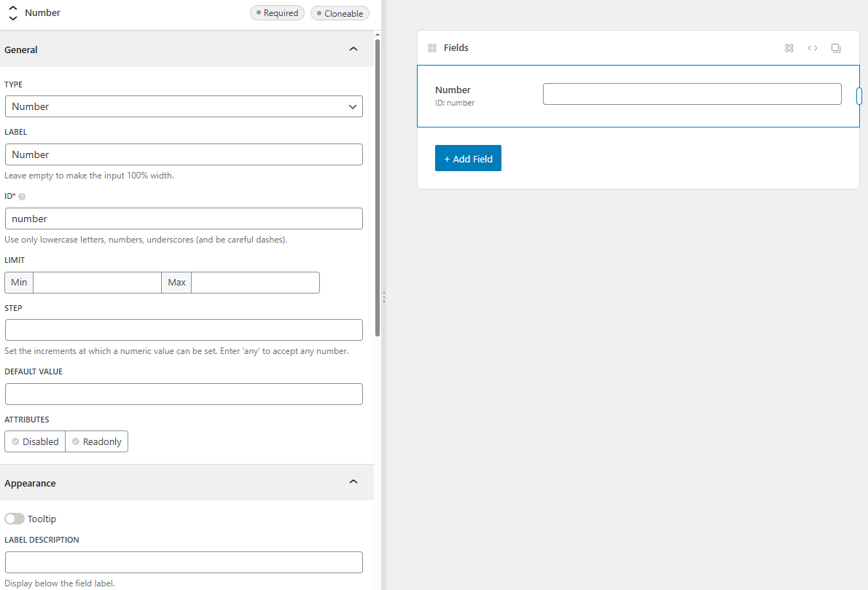Click the Min limit input box
Image resolution: width=868 pixels, height=590 pixels.
(x=97, y=283)
